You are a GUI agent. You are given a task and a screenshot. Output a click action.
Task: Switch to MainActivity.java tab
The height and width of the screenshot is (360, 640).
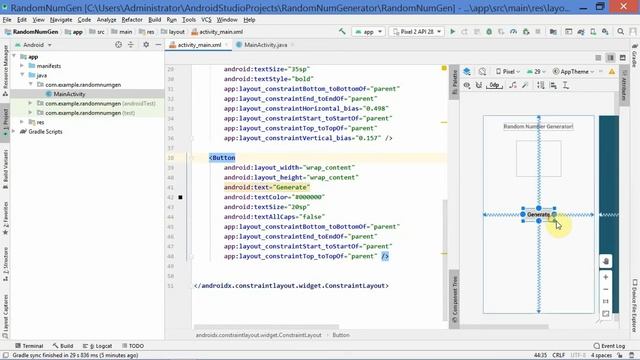265,45
